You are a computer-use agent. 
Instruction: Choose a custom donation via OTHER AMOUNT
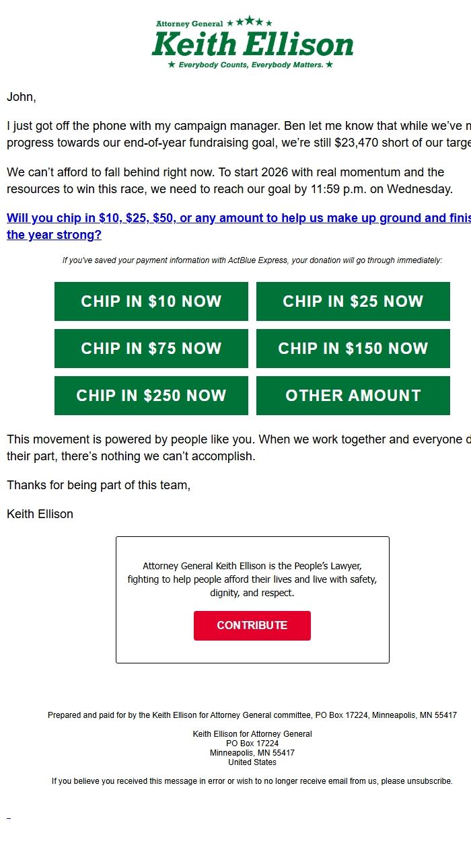(353, 395)
